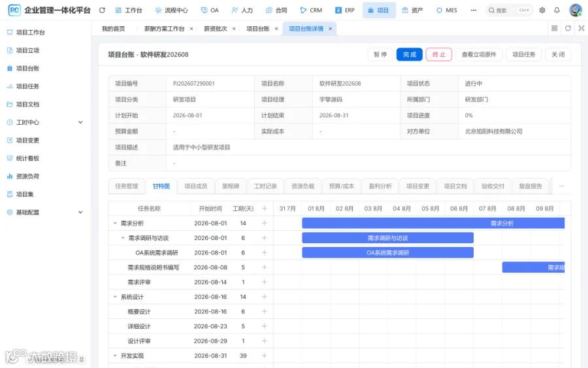Collapse the 需求分析 task group
The height and width of the screenshot is (368, 588).
pyautogui.click(x=115, y=223)
